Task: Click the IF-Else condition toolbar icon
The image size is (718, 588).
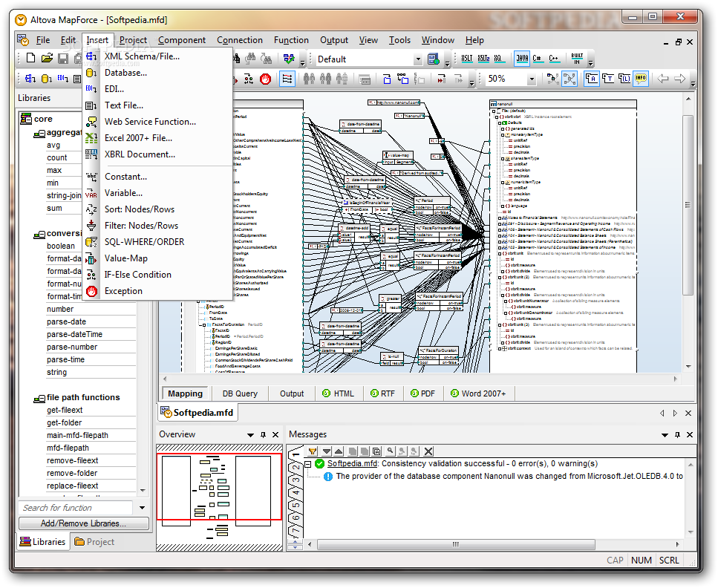Action: tap(249, 79)
